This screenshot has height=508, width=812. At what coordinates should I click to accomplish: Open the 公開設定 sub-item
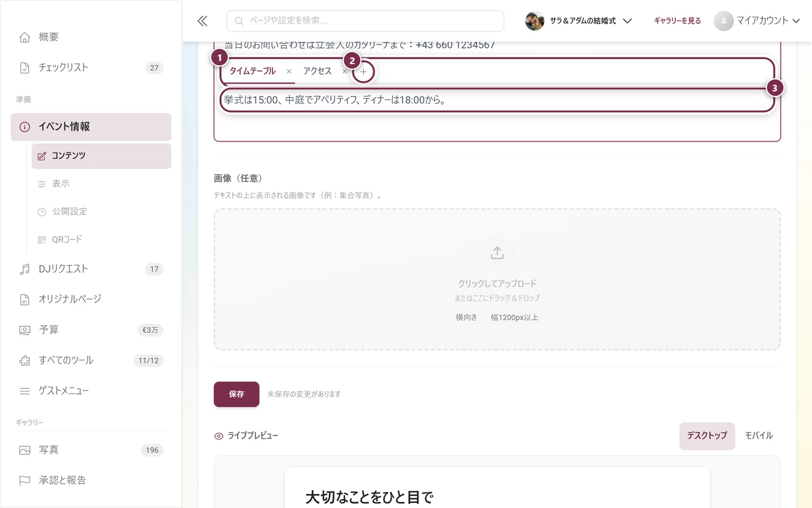coord(101,212)
